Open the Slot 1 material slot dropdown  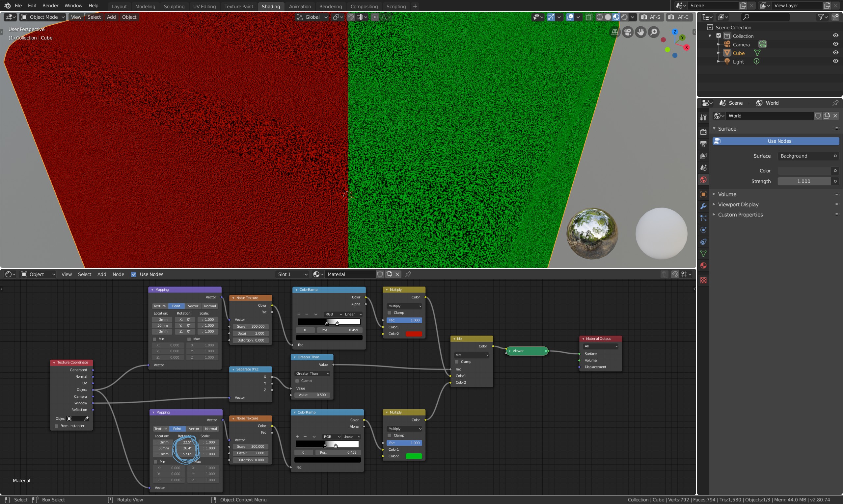(293, 274)
